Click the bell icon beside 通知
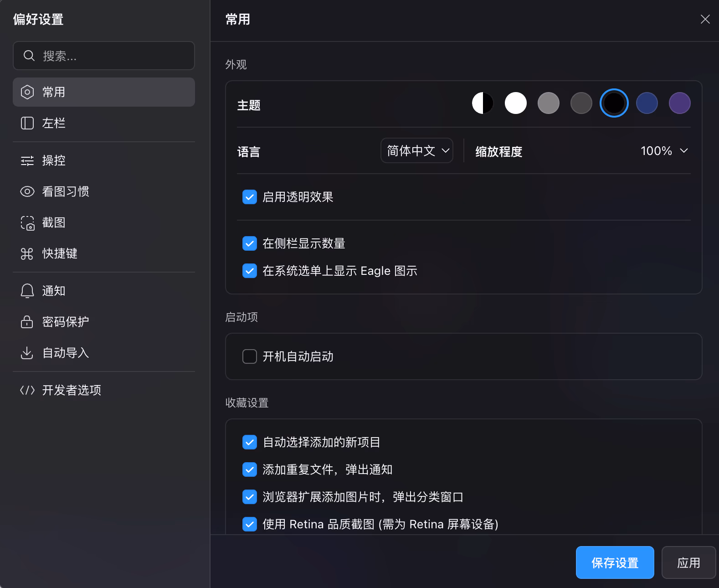 pyautogui.click(x=27, y=291)
